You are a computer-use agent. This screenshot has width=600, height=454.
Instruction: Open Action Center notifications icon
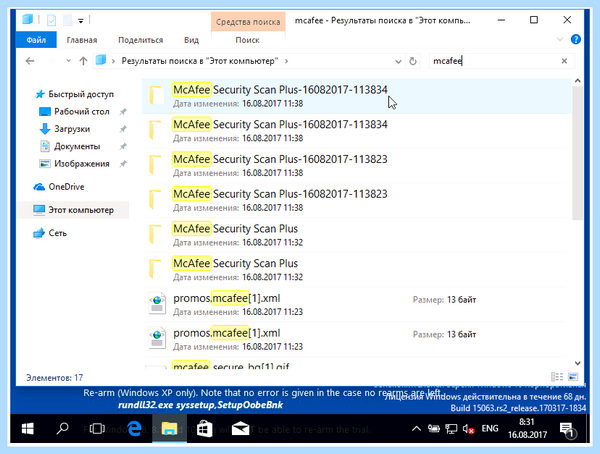pos(568,430)
